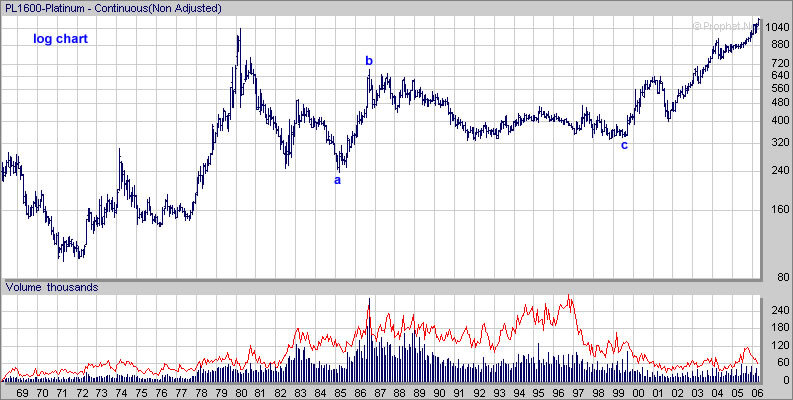This screenshot has width=793, height=400.
Task: Select year label 72 on time axis
Action: click(81, 393)
